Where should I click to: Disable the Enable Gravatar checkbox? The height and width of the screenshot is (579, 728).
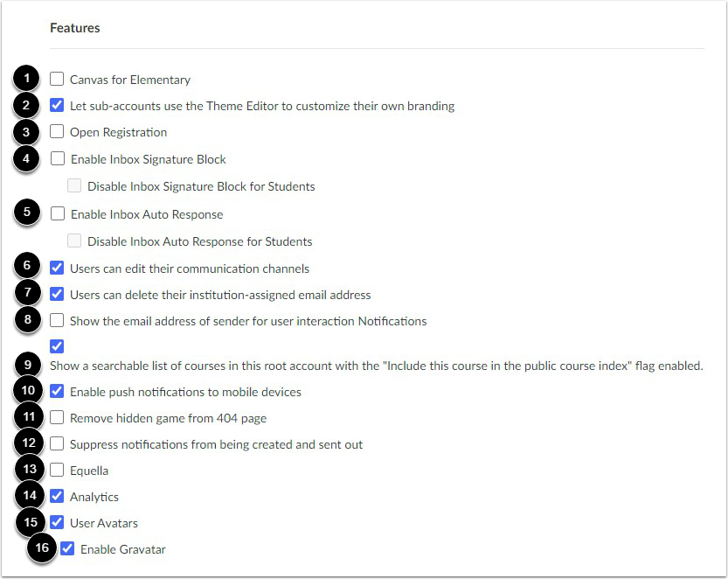point(67,548)
